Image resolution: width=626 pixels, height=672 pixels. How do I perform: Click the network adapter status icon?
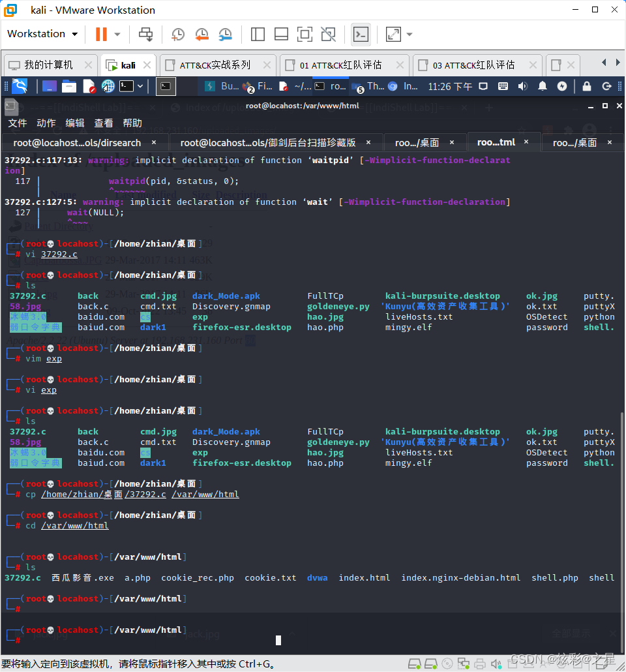[x=463, y=664]
